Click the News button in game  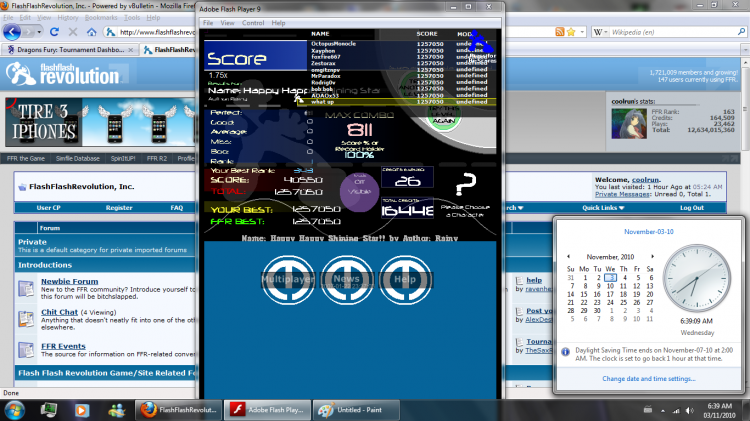(347, 279)
